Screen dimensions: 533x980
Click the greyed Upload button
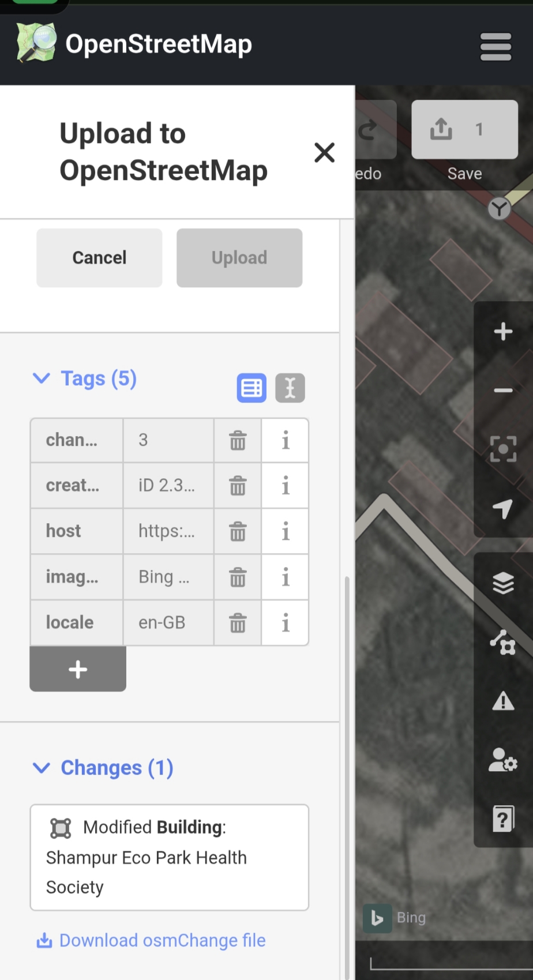(239, 258)
